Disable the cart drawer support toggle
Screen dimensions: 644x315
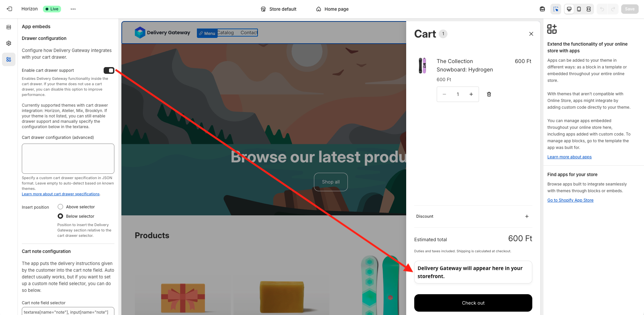[109, 70]
